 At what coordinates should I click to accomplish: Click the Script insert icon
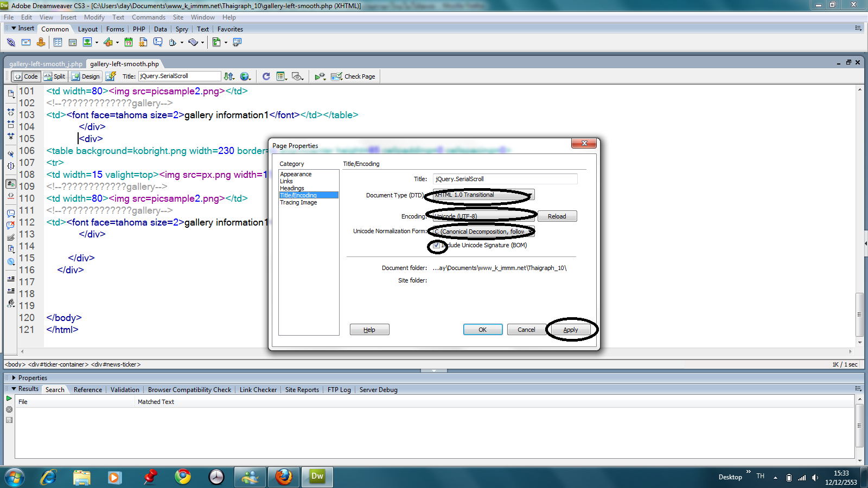193,42
